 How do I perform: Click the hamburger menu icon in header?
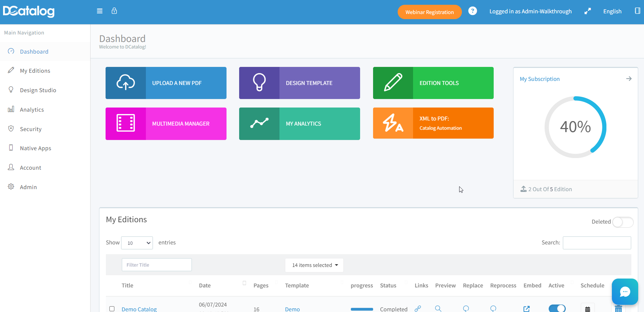[100, 11]
